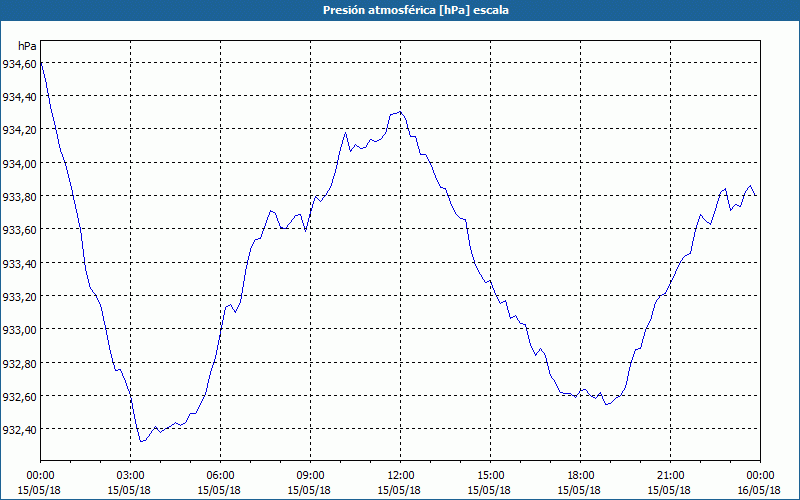Click the 21:00 time axis label
Viewport: 800px width, 500px height.
point(670,476)
